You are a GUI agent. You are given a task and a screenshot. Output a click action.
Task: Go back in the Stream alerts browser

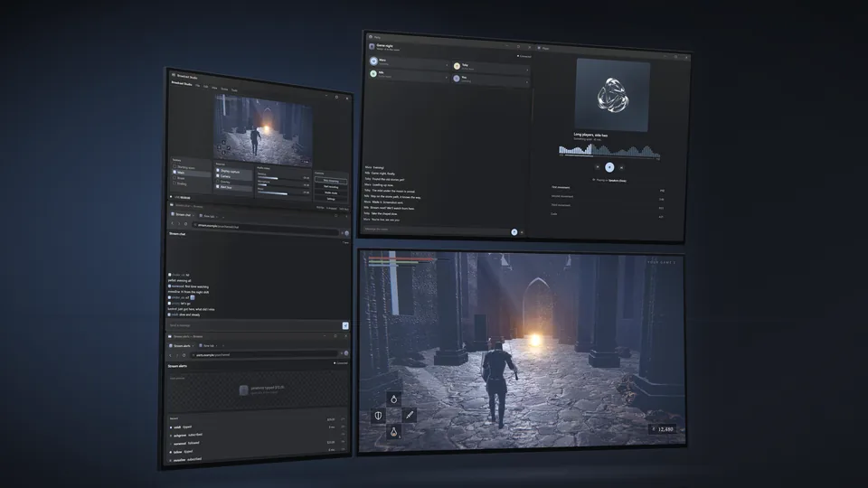(x=170, y=355)
